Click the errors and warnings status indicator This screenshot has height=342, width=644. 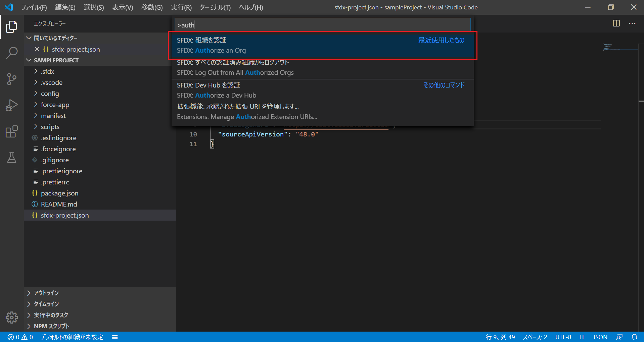coord(20,337)
